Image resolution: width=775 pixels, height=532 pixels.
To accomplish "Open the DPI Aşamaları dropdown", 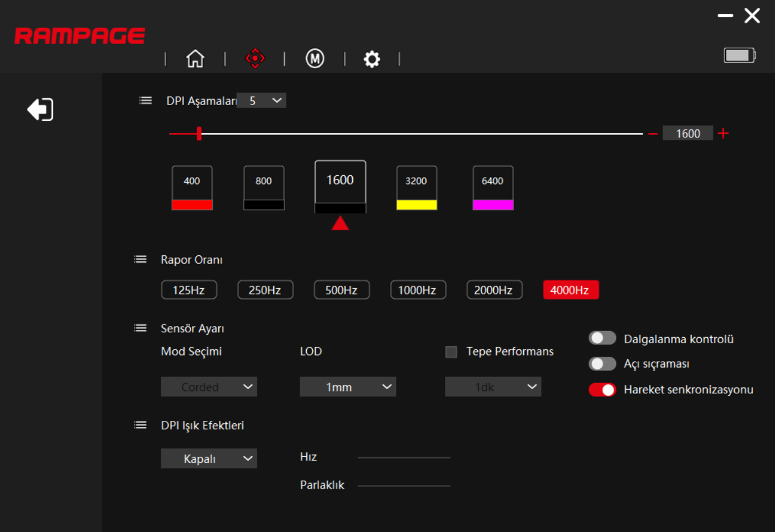I will [x=262, y=100].
